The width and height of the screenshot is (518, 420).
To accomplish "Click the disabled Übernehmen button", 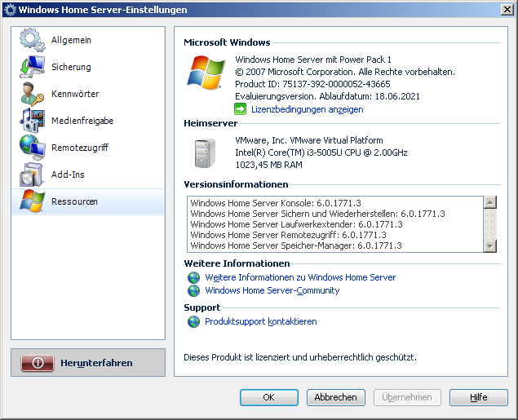I will click(x=407, y=397).
